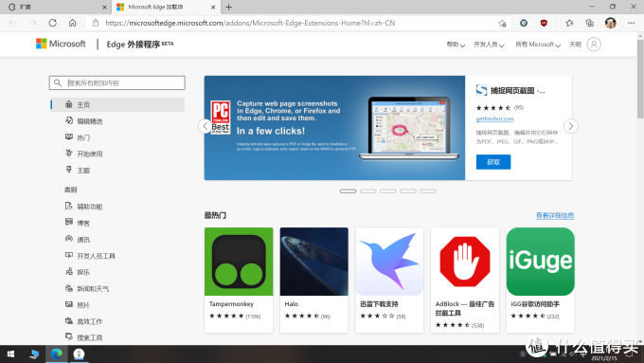Click the FireShot banner image
Screen dimensions: 644x363
[334, 128]
